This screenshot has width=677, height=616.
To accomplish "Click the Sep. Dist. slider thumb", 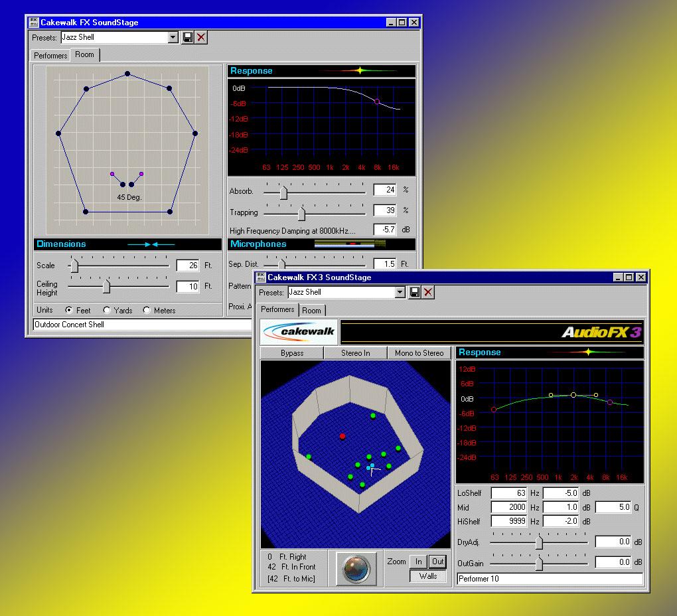I will click(282, 264).
